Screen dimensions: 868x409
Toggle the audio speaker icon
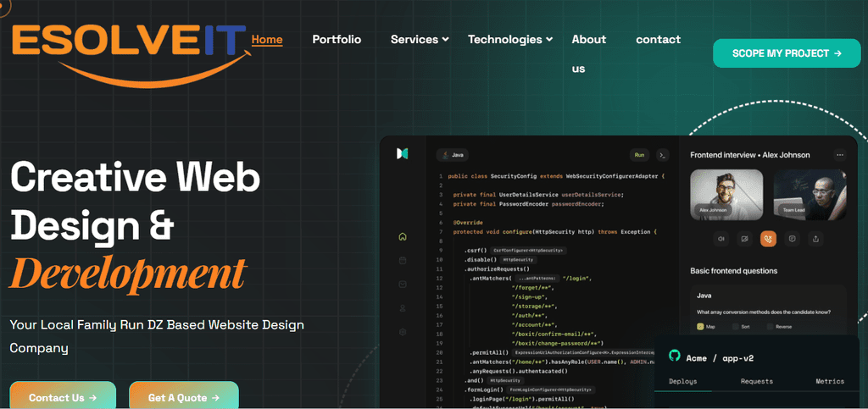tap(721, 239)
